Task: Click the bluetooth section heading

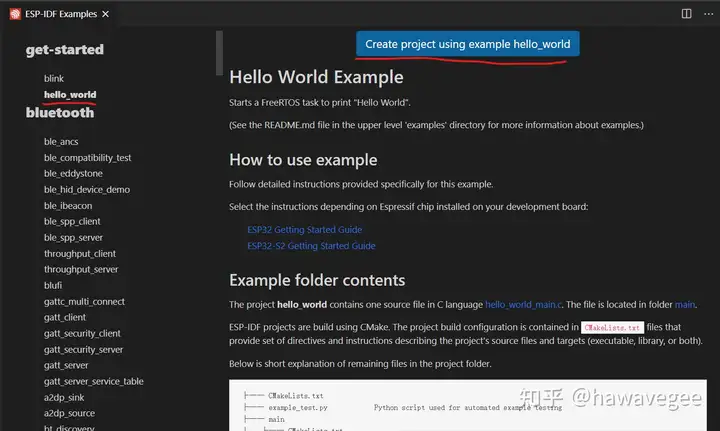Action: tap(60, 112)
